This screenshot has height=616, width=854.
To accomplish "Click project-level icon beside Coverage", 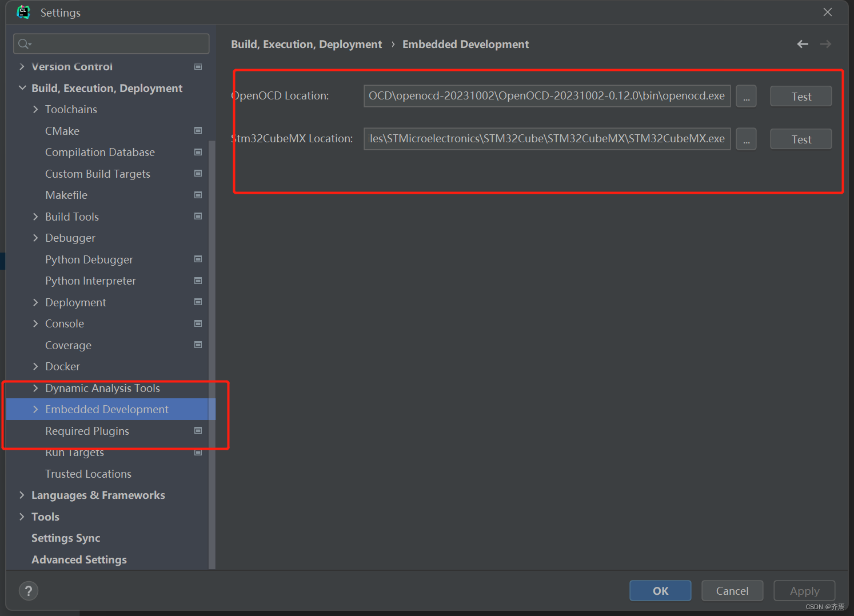I will pos(198,345).
